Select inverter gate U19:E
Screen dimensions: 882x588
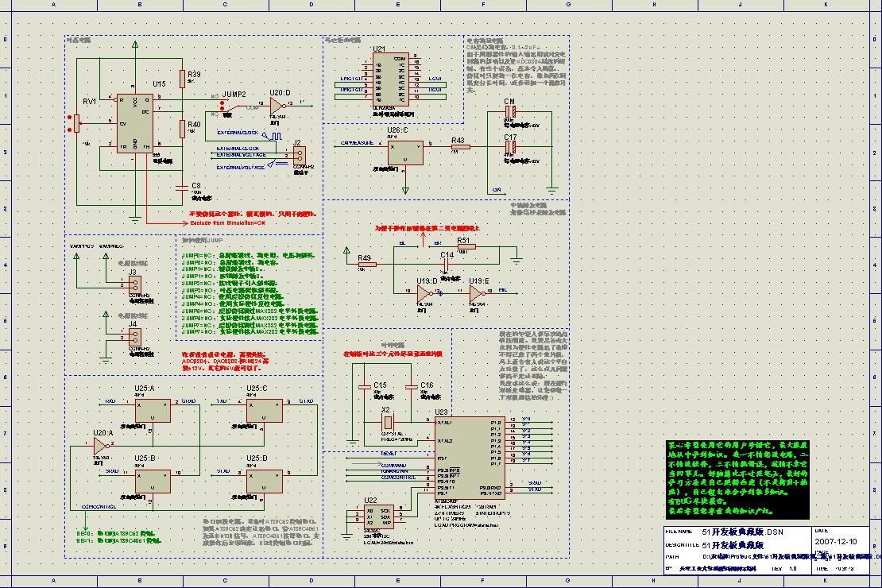tap(477, 292)
